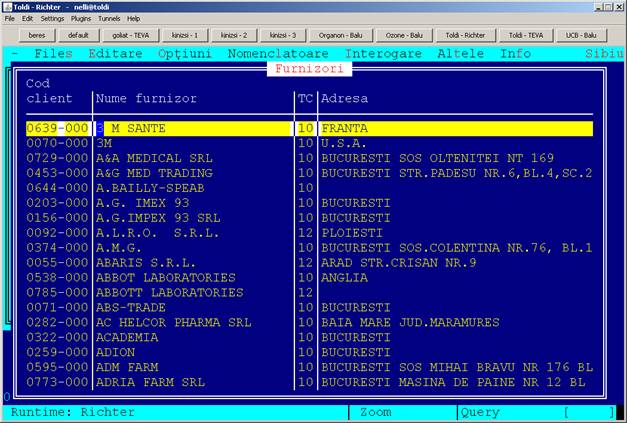Viewport: 627px width, 423px height.
Task: Click address PLOIESTI
Action: point(352,233)
